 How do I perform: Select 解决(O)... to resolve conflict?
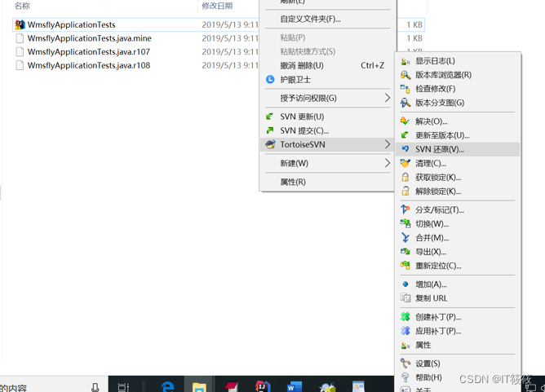coord(458,121)
